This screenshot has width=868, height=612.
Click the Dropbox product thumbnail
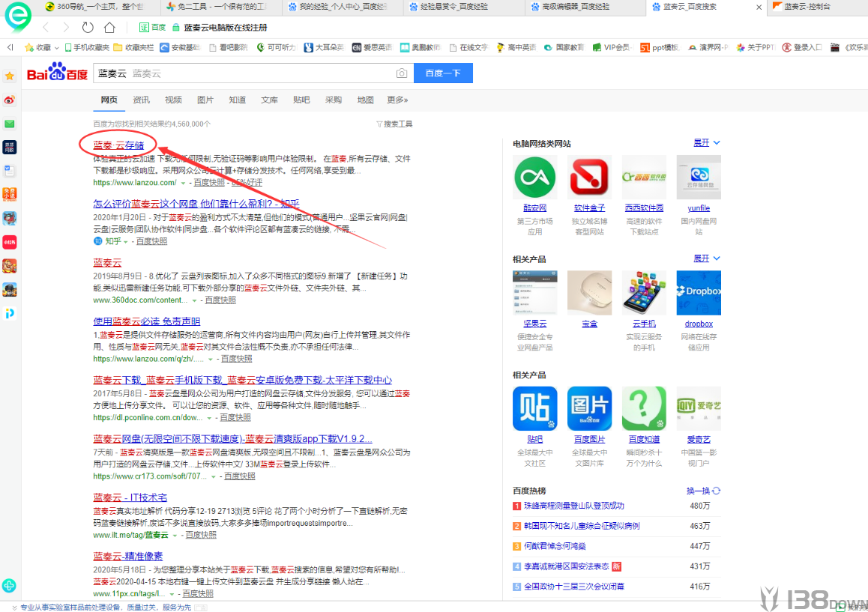point(699,293)
